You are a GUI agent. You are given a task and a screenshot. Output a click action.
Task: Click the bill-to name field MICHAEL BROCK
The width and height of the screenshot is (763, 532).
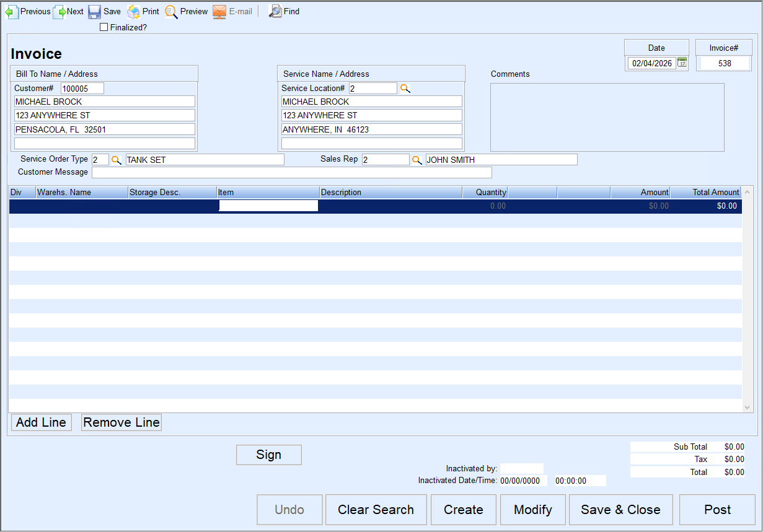(105, 102)
